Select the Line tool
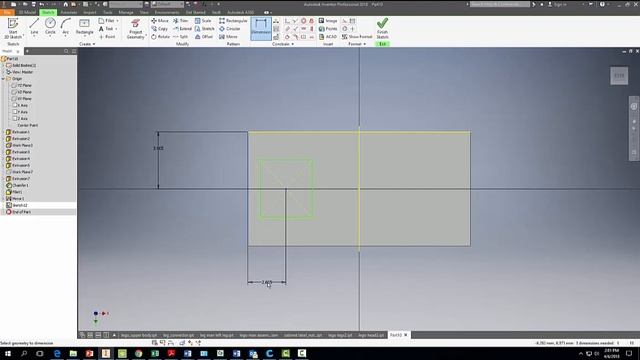This screenshot has width=640, height=360. coord(34,27)
